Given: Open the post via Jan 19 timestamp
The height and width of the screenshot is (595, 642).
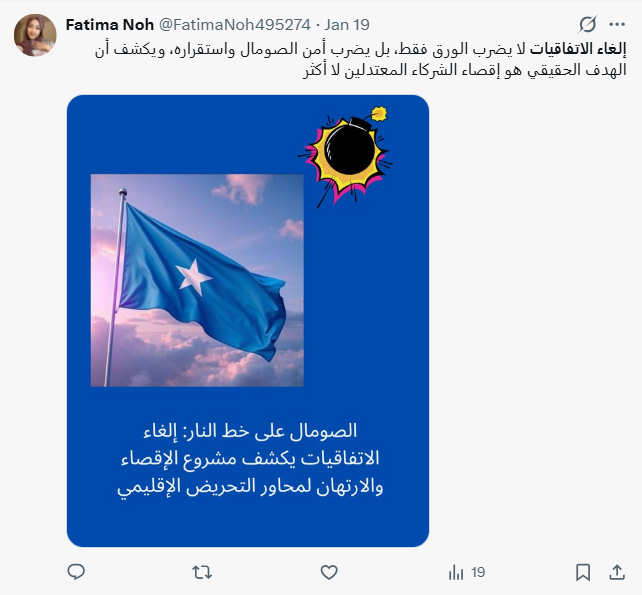Looking at the screenshot, I should point(347,25).
